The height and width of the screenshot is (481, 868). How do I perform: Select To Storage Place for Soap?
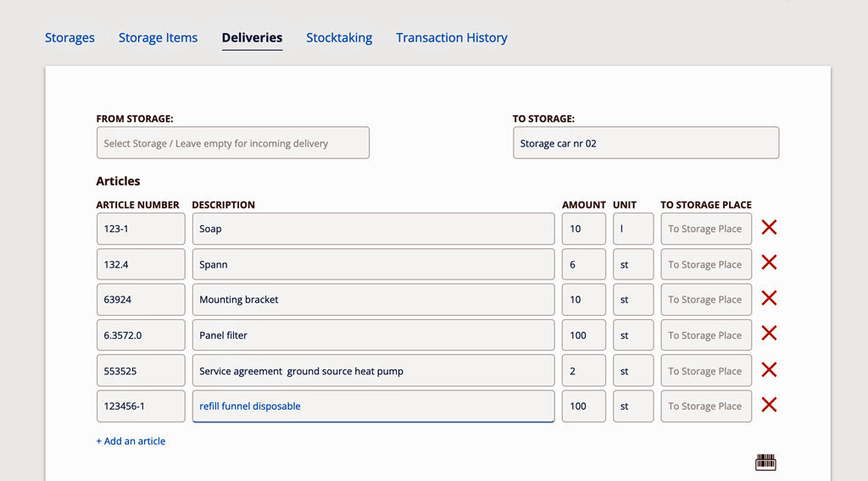pos(706,229)
